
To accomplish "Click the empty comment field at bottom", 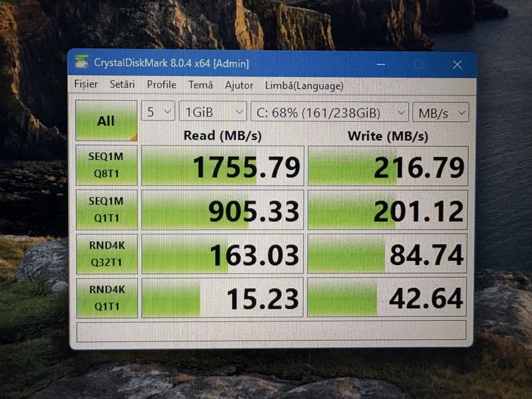I will [x=271, y=332].
